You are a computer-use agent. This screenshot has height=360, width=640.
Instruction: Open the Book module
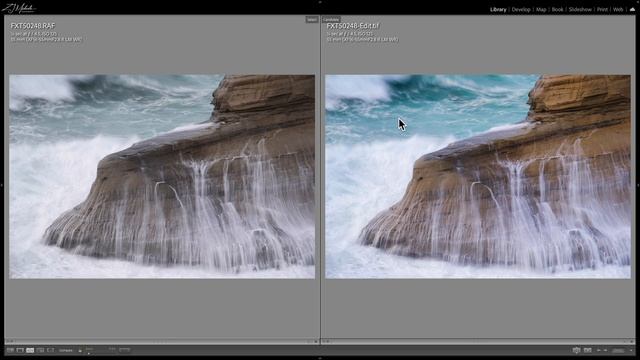557,9
